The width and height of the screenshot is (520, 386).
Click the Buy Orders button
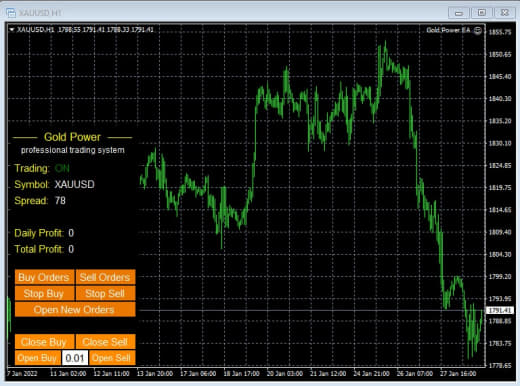tap(44, 277)
